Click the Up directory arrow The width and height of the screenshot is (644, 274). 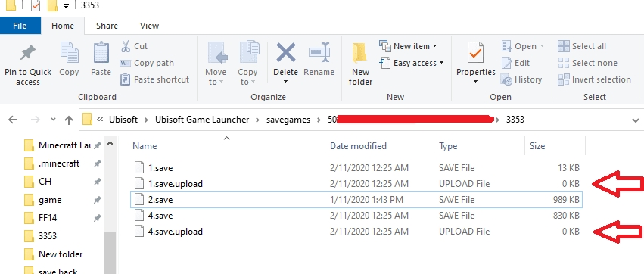click(x=69, y=120)
